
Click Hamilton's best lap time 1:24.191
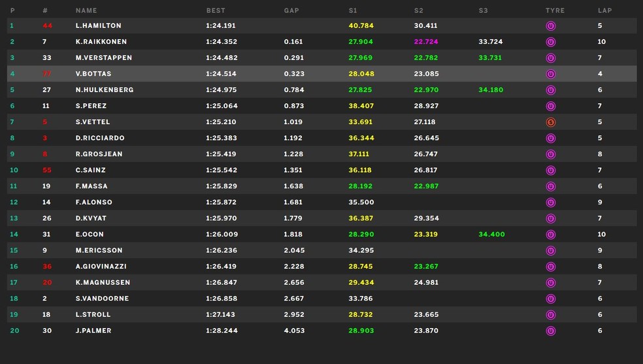[221, 26]
